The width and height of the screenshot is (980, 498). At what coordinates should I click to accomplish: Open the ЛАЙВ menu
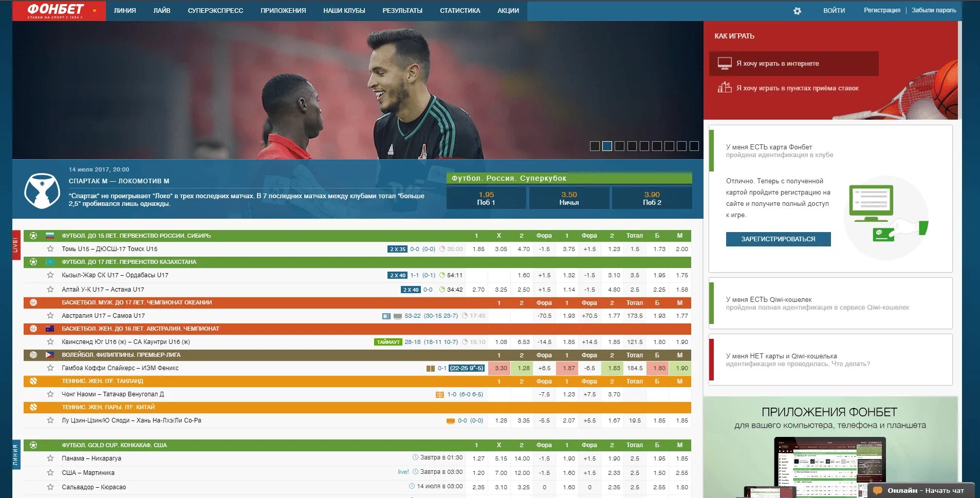(162, 10)
